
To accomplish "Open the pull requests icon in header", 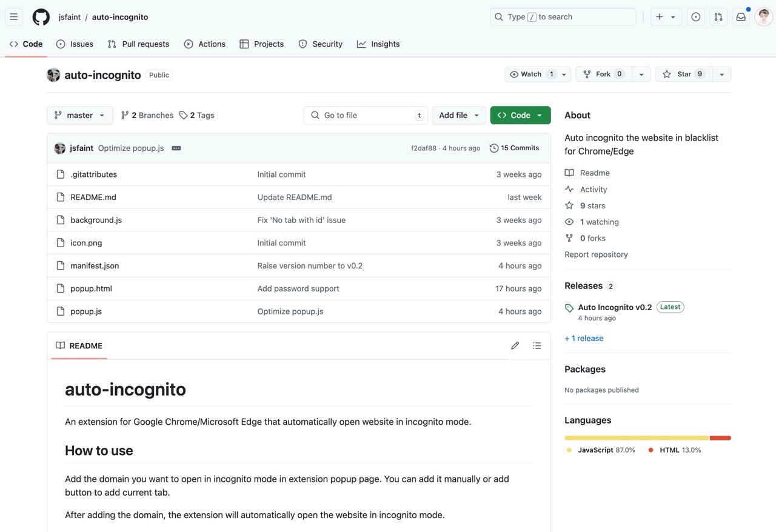I will coord(718,17).
